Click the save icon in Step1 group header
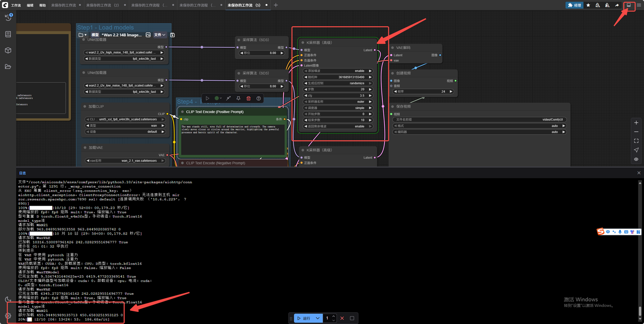This screenshot has width=644, height=324. pos(173,35)
